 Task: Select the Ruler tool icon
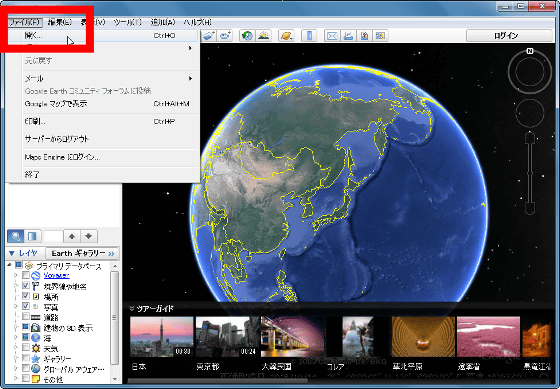(309, 35)
